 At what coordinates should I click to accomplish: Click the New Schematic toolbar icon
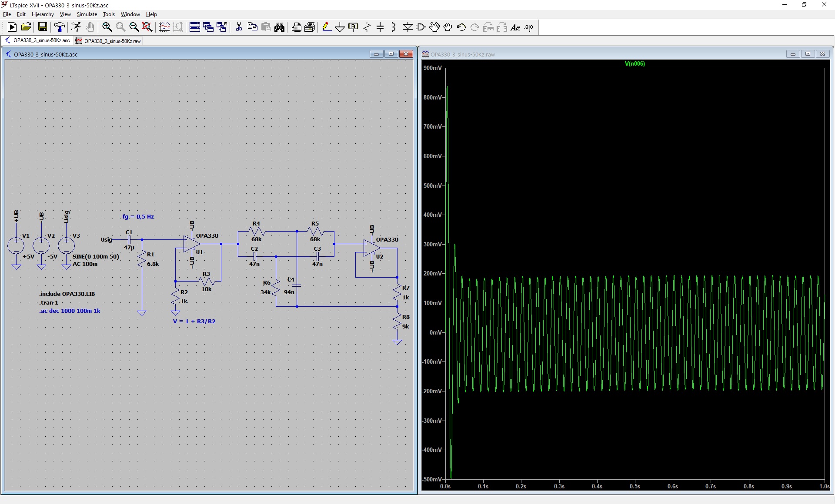pyautogui.click(x=12, y=27)
